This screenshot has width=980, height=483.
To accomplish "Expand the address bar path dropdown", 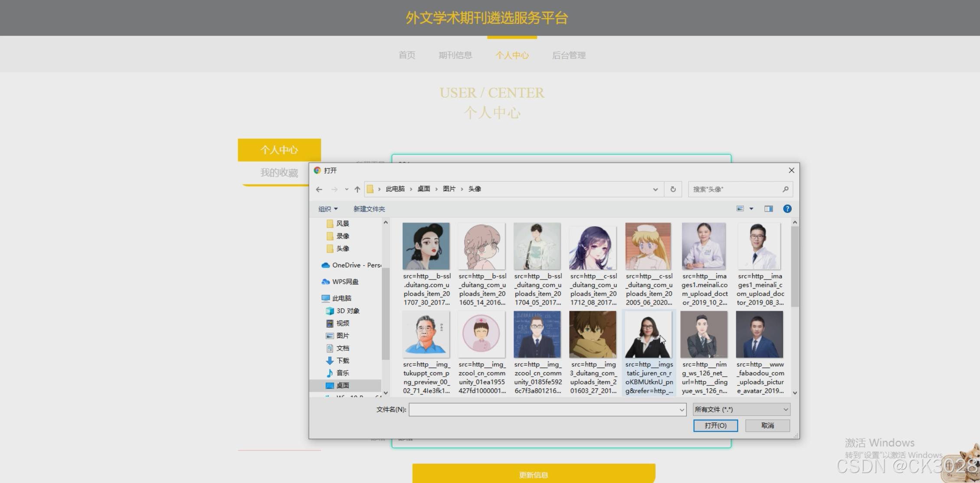I will [655, 189].
